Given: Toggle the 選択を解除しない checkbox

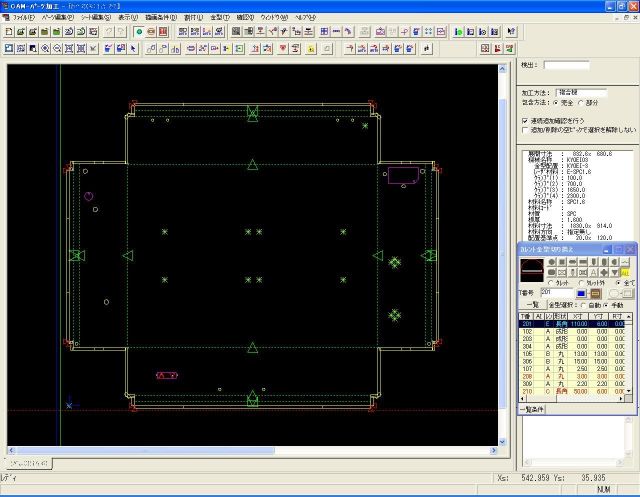Looking at the screenshot, I should click(x=525, y=130).
